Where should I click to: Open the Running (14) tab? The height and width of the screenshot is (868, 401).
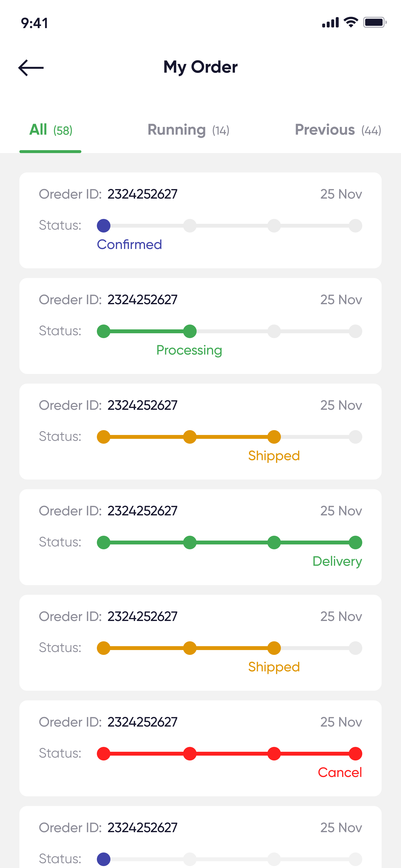point(188,130)
